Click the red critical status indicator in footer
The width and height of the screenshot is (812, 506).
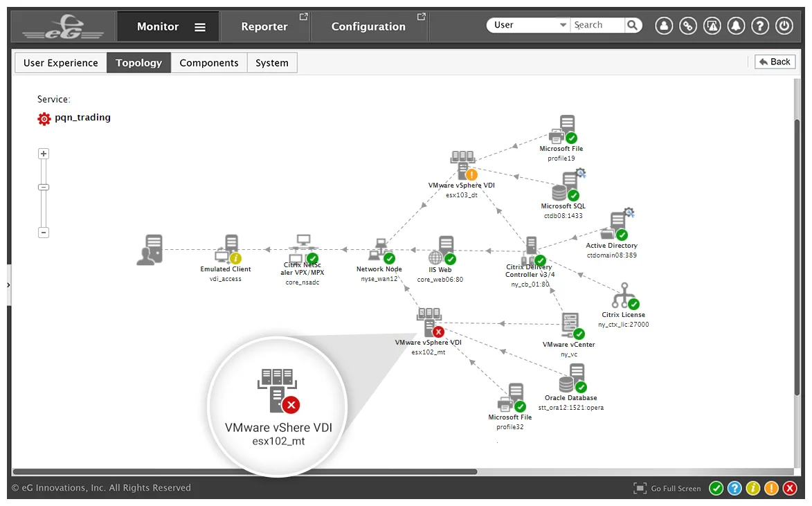[x=791, y=488]
